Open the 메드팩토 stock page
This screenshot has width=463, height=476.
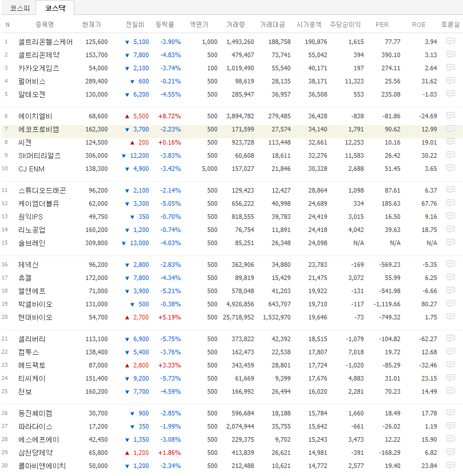click(x=32, y=365)
